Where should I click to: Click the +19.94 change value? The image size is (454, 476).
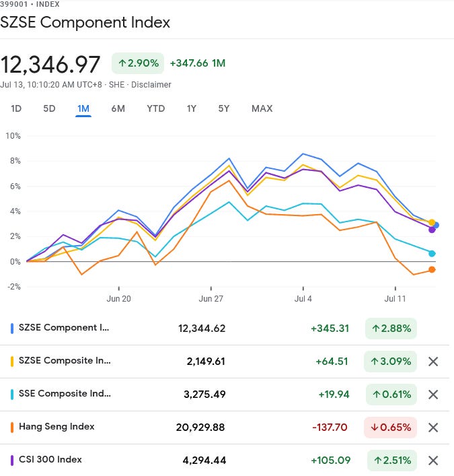coord(334,395)
